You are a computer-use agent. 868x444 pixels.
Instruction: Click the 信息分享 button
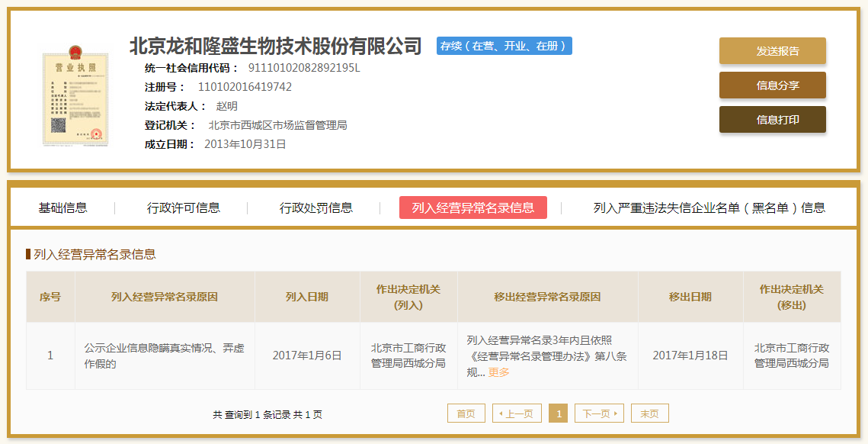772,85
